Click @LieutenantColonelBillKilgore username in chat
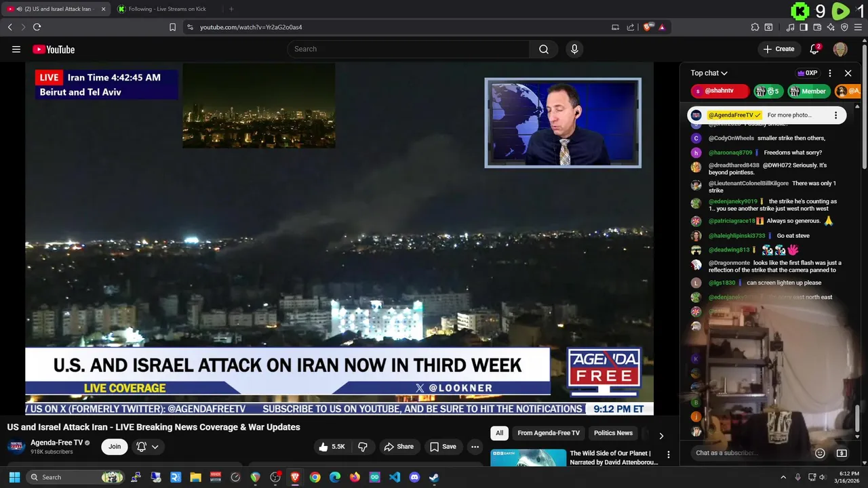The width and height of the screenshot is (868, 488). point(749,184)
